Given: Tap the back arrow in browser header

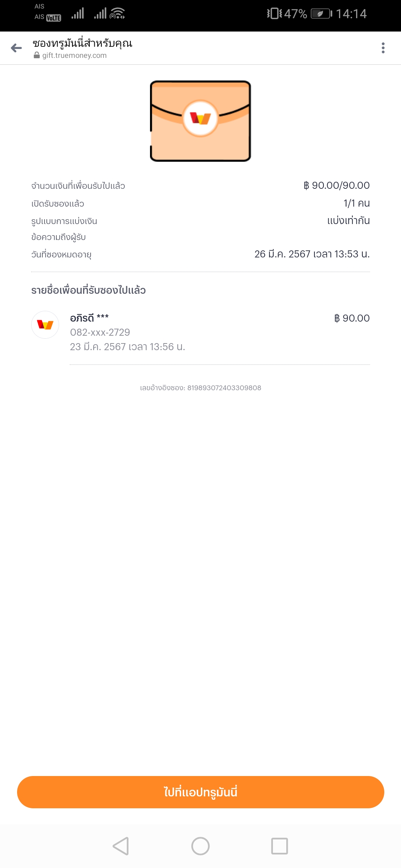Looking at the screenshot, I should 16,48.
